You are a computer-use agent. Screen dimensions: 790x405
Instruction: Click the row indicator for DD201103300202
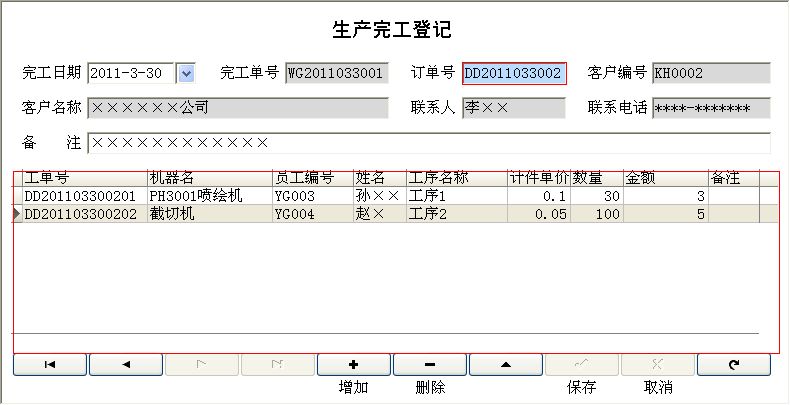(17, 214)
